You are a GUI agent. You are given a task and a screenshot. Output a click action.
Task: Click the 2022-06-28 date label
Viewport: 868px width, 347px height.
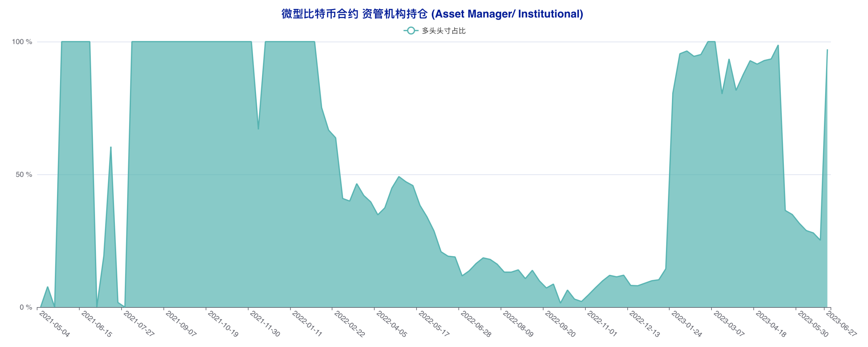pos(476,324)
